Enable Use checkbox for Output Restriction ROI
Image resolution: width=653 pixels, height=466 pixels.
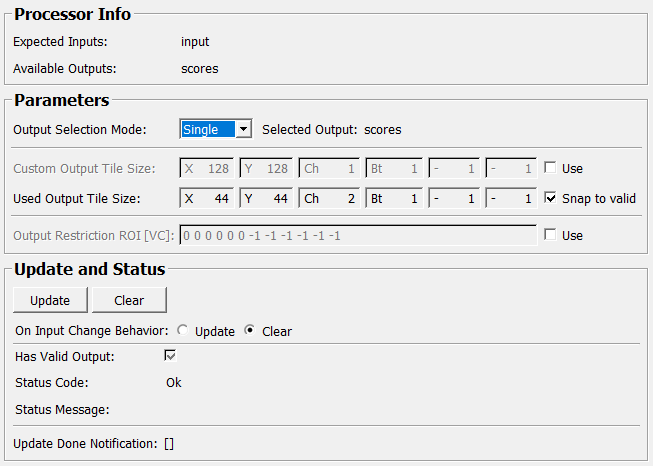[551, 235]
